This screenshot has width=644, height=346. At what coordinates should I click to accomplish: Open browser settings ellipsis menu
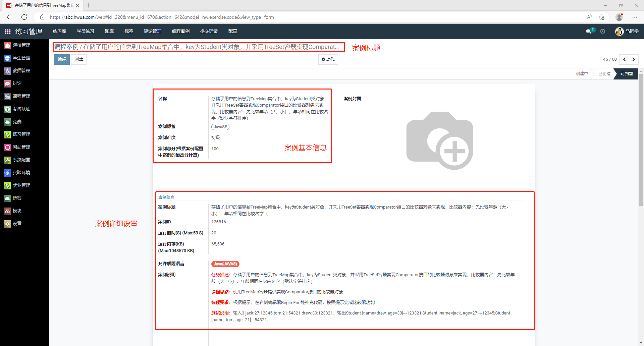tap(635, 17)
